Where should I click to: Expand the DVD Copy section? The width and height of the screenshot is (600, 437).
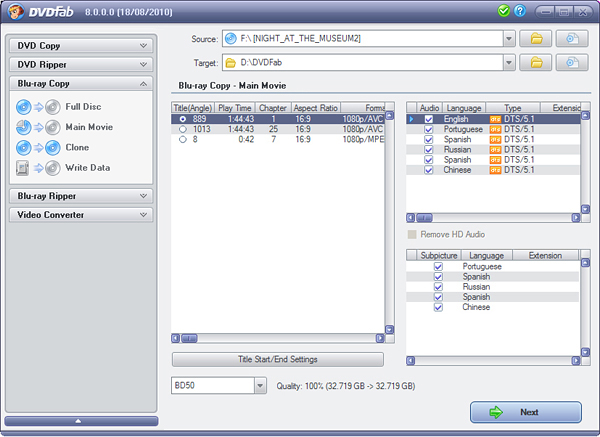coord(81,46)
